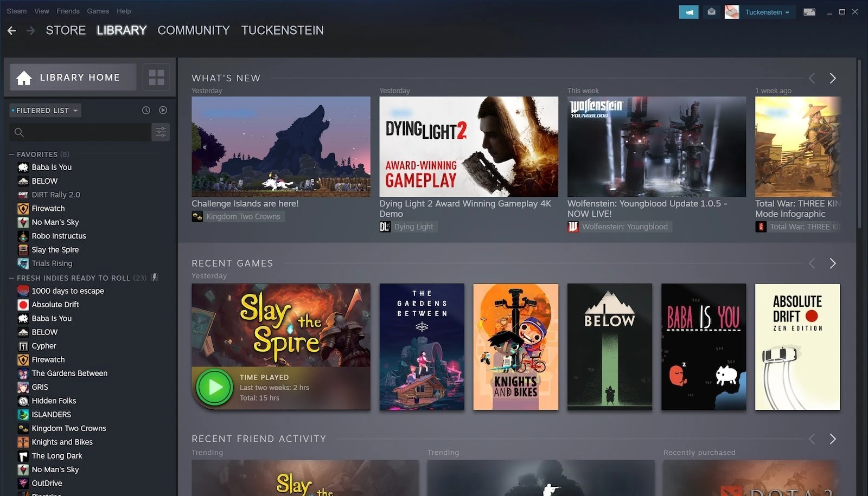
Task: Collapse the FAVORITES section
Action: pos(10,154)
